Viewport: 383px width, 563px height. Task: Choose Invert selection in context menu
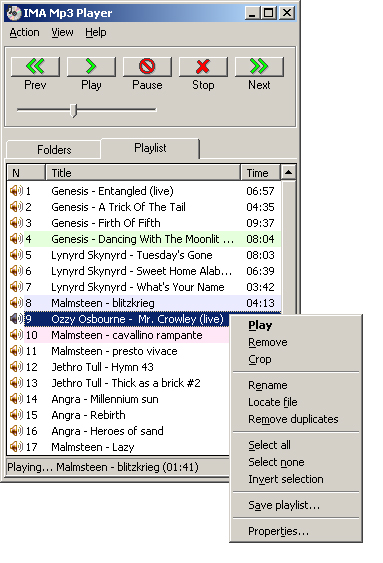(x=286, y=479)
